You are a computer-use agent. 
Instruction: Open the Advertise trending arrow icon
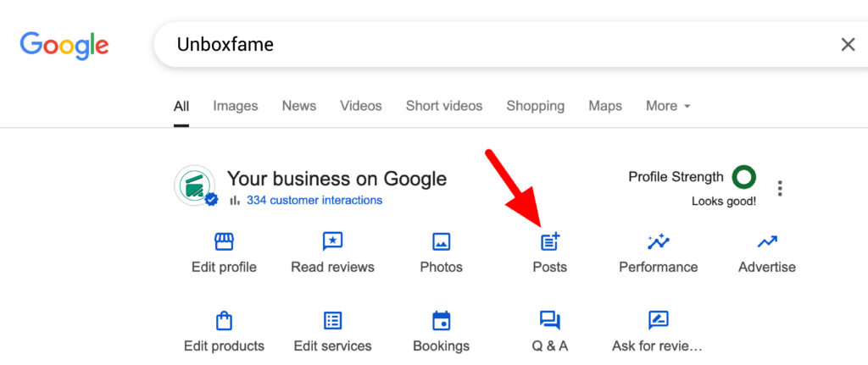766,241
